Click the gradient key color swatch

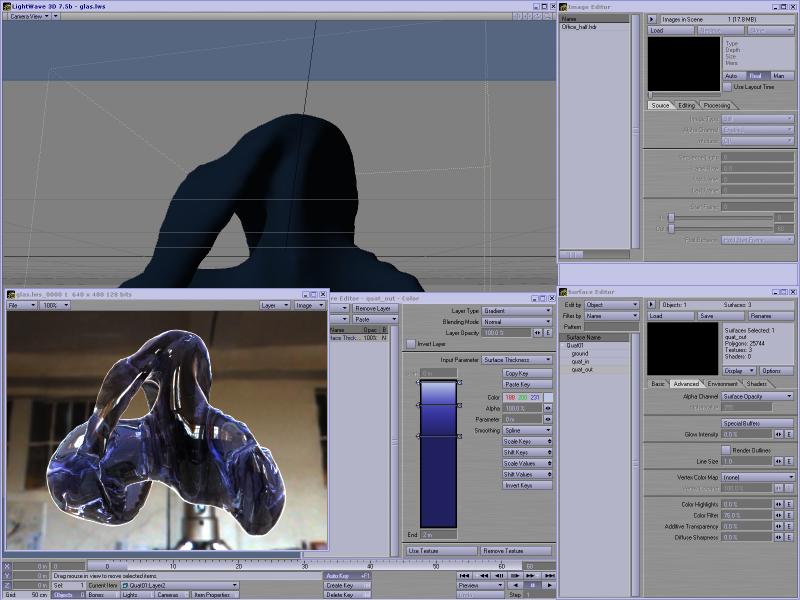(548, 397)
